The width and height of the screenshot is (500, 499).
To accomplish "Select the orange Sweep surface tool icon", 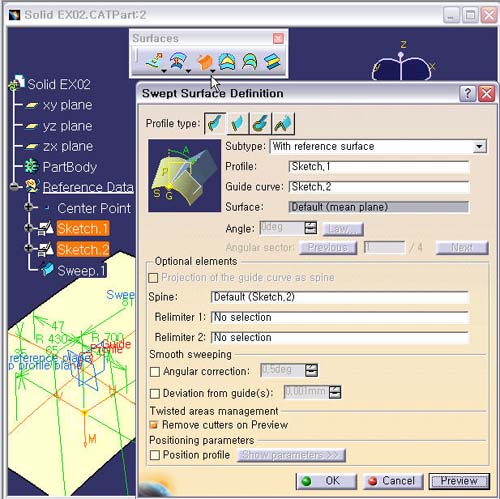I will [x=204, y=62].
